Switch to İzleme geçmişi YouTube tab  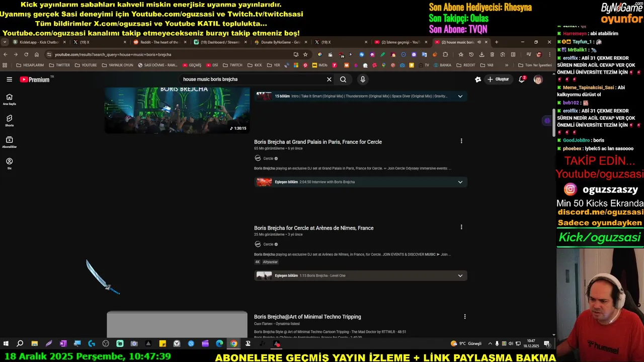click(400, 42)
